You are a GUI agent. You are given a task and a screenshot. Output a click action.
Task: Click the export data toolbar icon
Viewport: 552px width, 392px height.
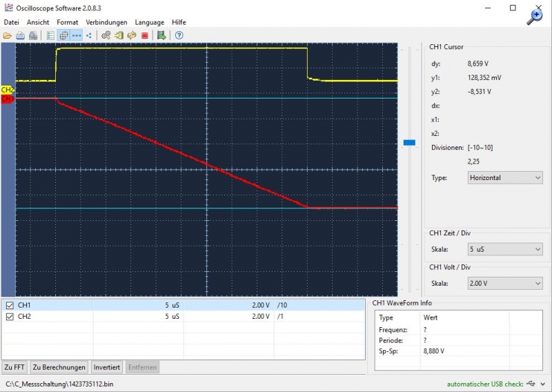pos(161,35)
